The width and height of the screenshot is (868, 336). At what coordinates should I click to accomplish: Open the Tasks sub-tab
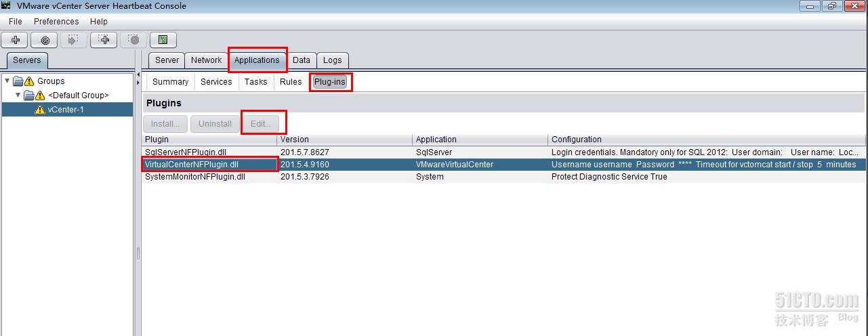256,82
